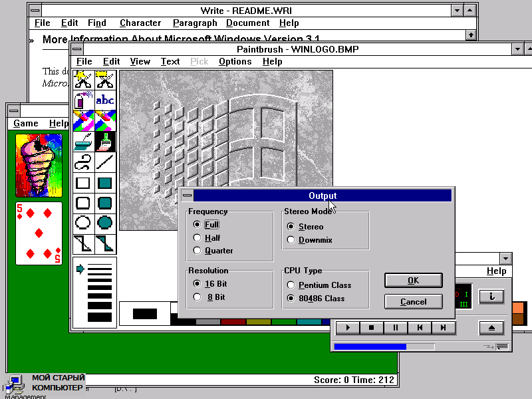The height and width of the screenshot is (399, 532).
Task: Select the Filled Ellipse tool
Action: tap(104, 223)
